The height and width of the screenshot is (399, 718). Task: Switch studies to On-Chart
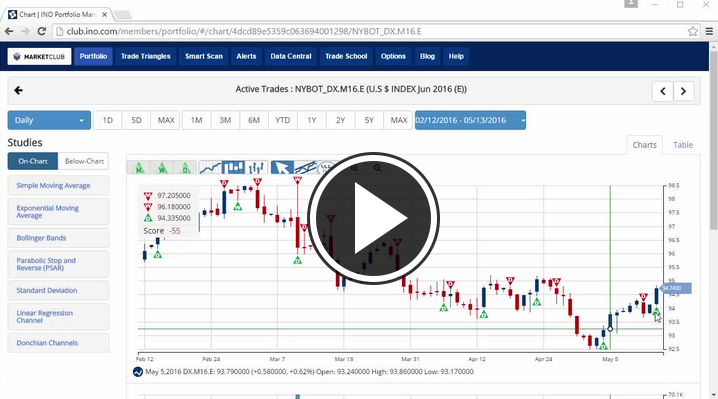33,161
